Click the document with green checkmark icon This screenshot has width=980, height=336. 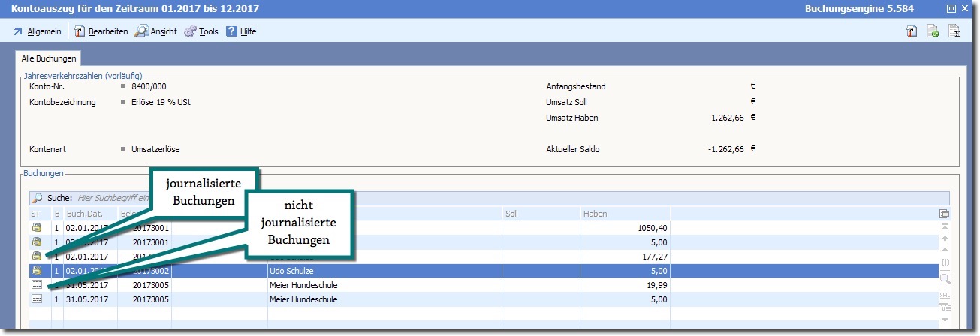pyautogui.click(x=933, y=31)
